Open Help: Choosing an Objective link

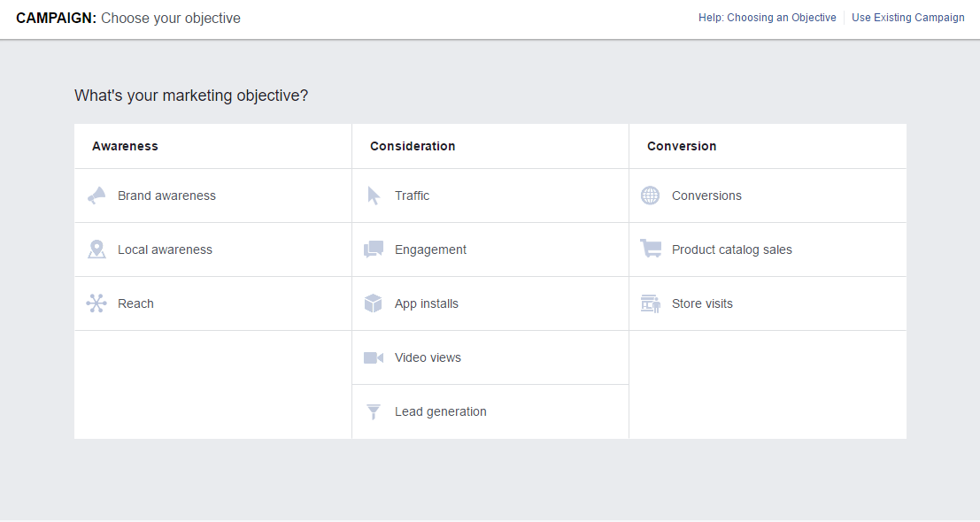point(767,18)
